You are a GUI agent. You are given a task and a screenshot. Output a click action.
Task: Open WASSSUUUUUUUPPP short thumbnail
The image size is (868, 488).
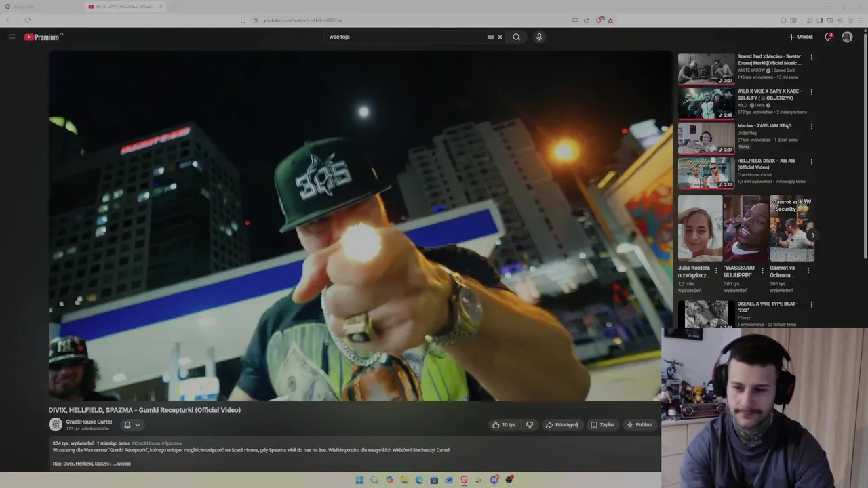(x=746, y=228)
